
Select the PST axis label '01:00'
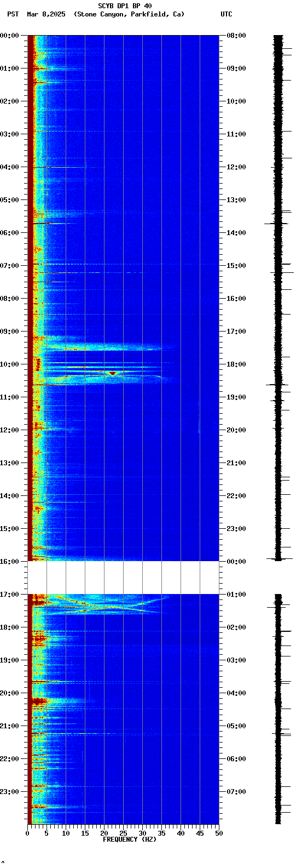point(9,68)
